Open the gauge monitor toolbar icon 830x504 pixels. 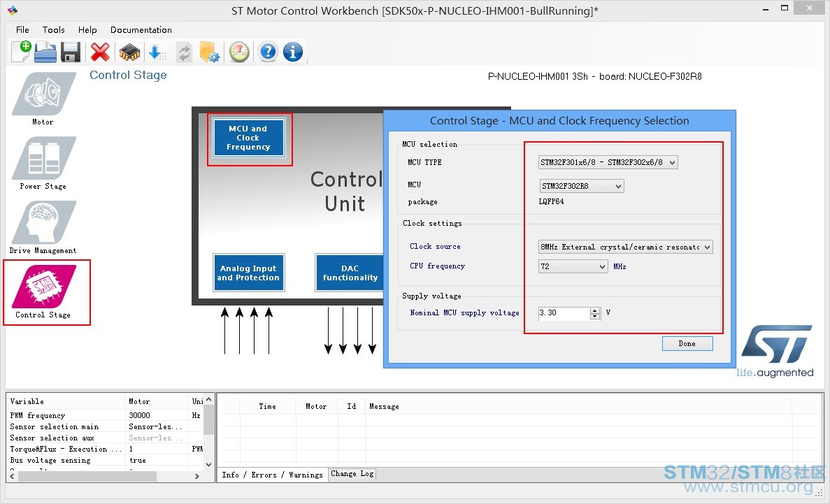(x=239, y=52)
